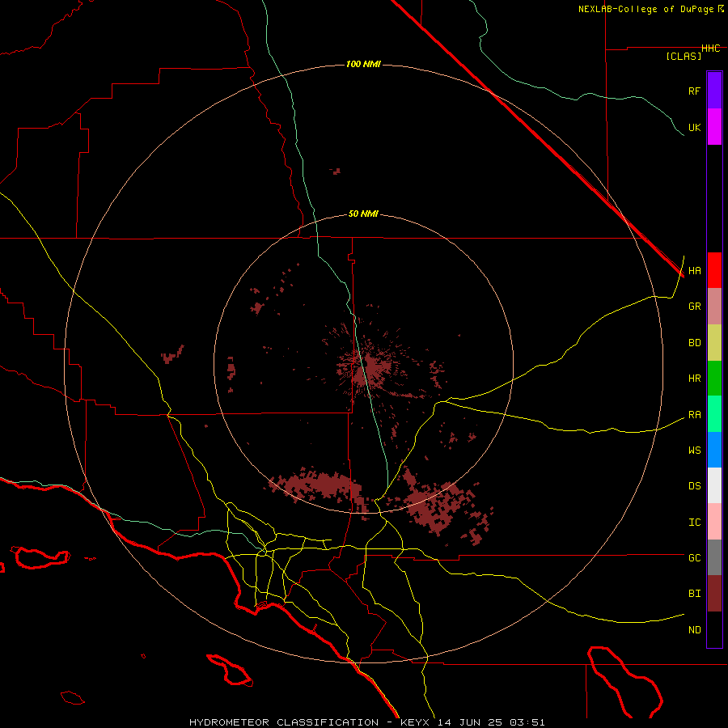The height and width of the screenshot is (728, 728).
Task: Click the blue WS legend swatch
Action: pyautogui.click(x=714, y=450)
